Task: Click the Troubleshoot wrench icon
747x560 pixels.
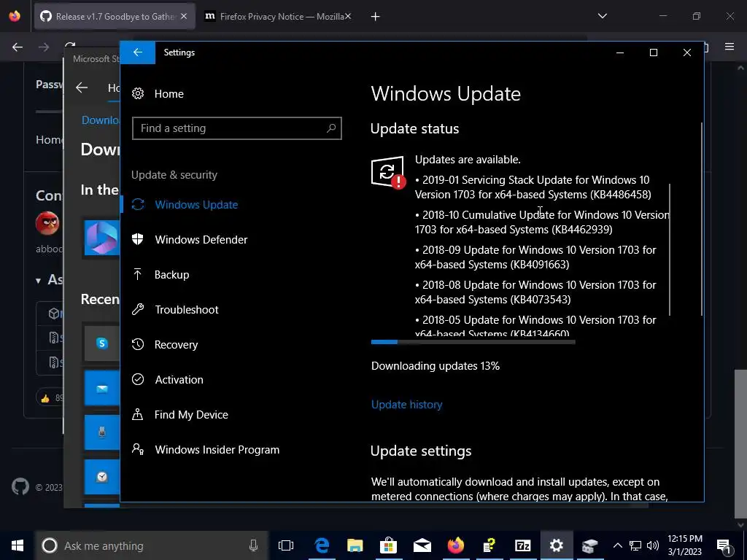Action: [138, 309]
